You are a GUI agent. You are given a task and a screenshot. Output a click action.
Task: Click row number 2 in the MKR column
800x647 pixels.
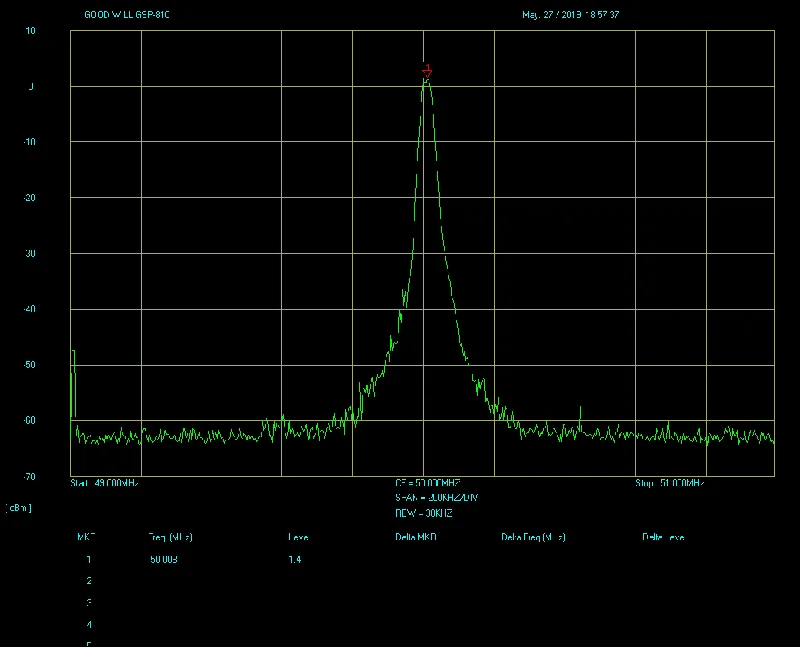point(89,581)
